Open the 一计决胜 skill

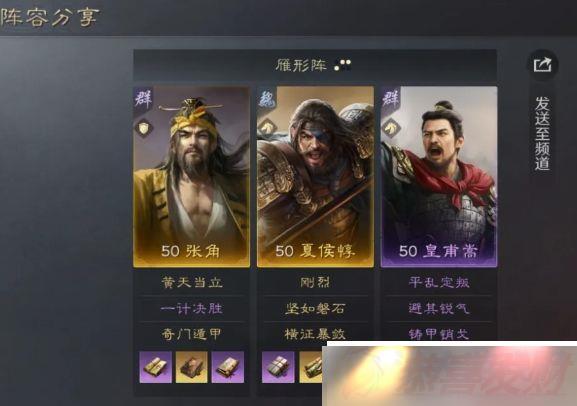192,308
